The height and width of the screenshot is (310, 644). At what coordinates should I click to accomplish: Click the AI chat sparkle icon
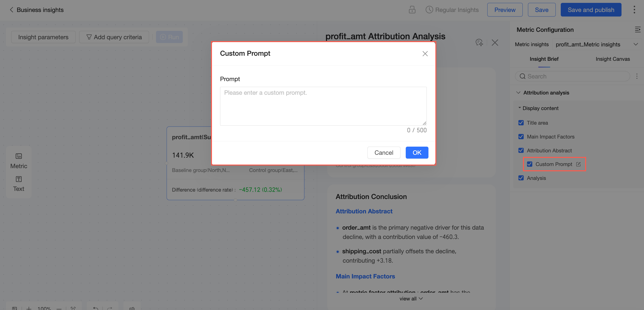point(479,42)
